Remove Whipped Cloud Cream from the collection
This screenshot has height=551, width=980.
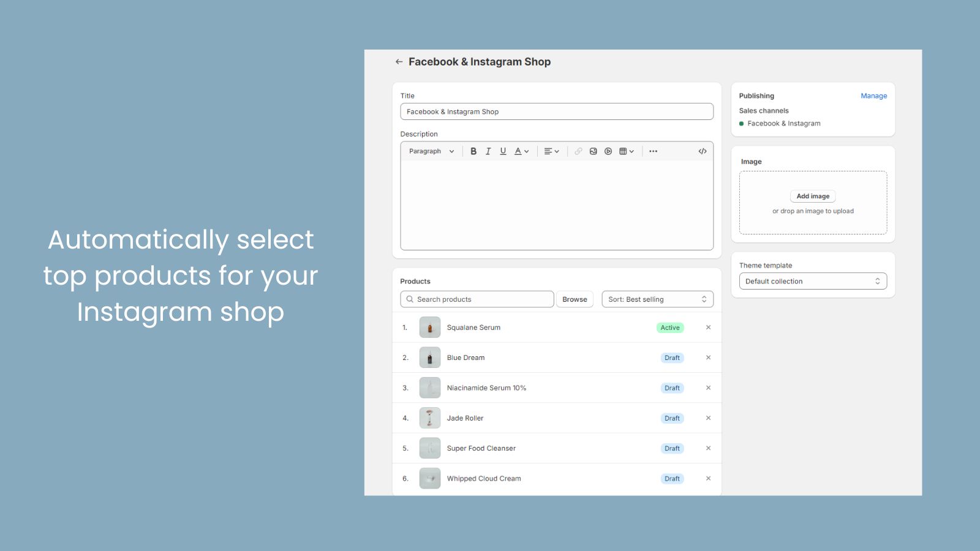click(x=708, y=478)
